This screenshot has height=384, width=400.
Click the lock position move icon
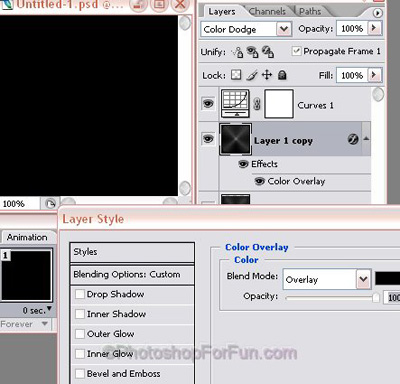(x=267, y=75)
